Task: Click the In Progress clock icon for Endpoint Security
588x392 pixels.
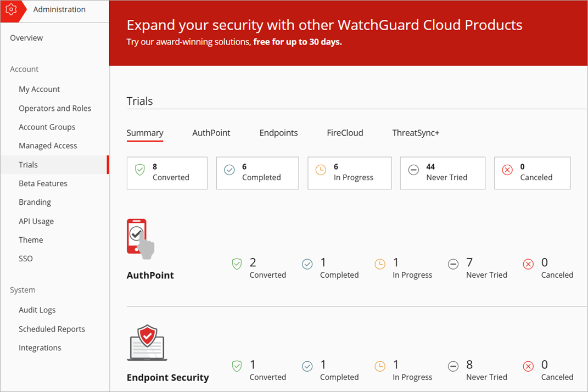Action: pos(379,366)
